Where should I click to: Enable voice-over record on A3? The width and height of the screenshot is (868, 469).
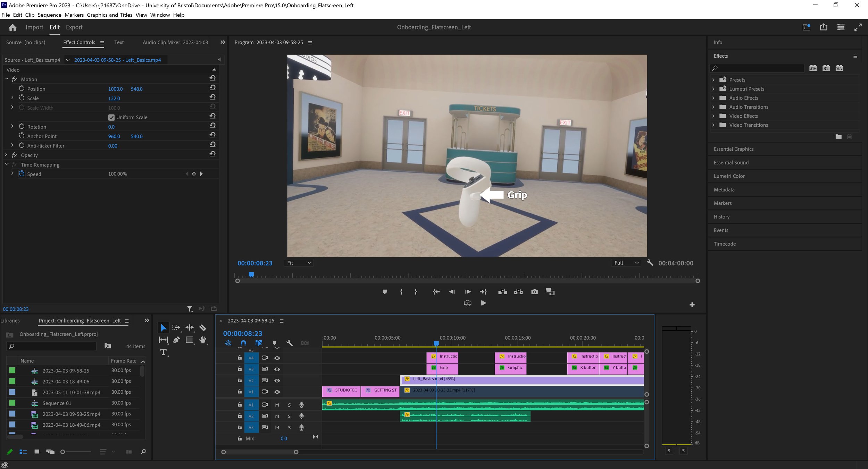click(301, 427)
